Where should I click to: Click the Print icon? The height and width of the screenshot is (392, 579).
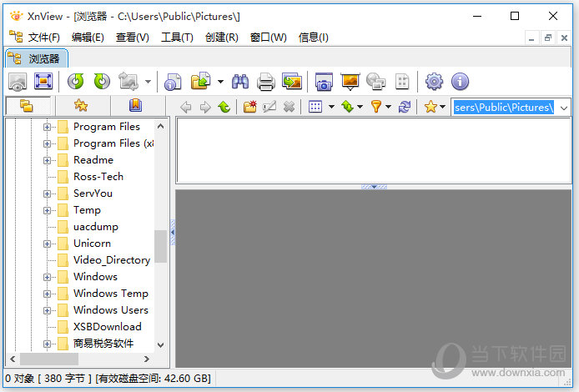(266, 82)
